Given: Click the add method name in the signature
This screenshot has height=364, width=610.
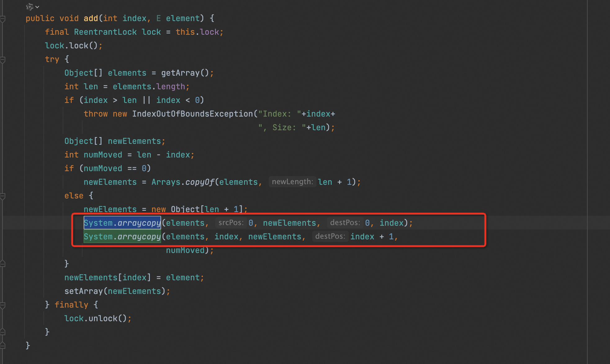Looking at the screenshot, I should click(91, 18).
